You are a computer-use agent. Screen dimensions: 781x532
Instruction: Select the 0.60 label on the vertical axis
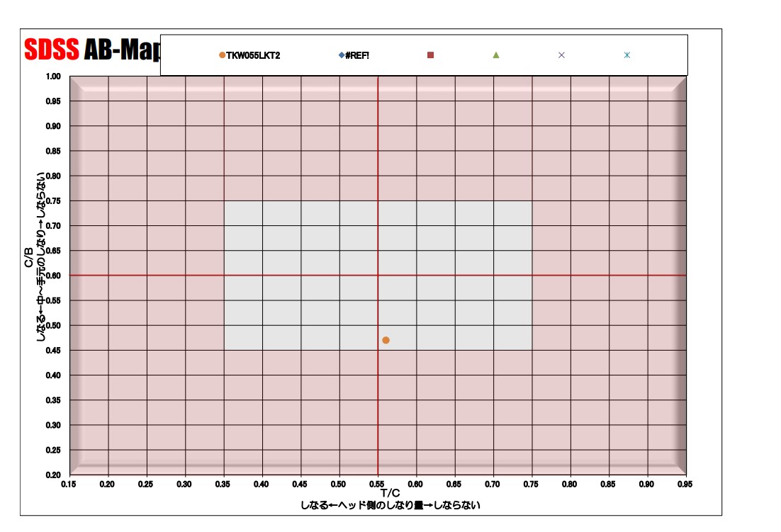coord(53,276)
